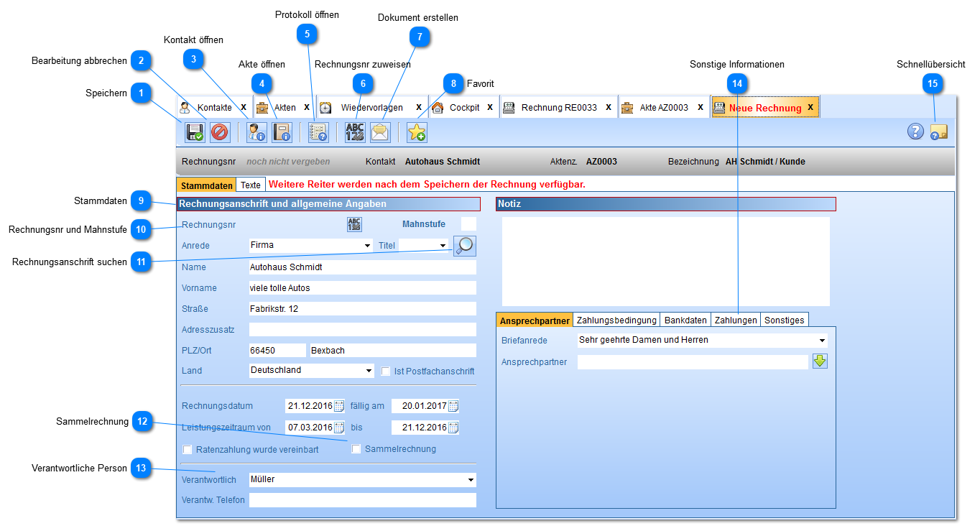Search invoice address with magnifier icon
The height and width of the screenshot is (526, 980).
click(465, 246)
